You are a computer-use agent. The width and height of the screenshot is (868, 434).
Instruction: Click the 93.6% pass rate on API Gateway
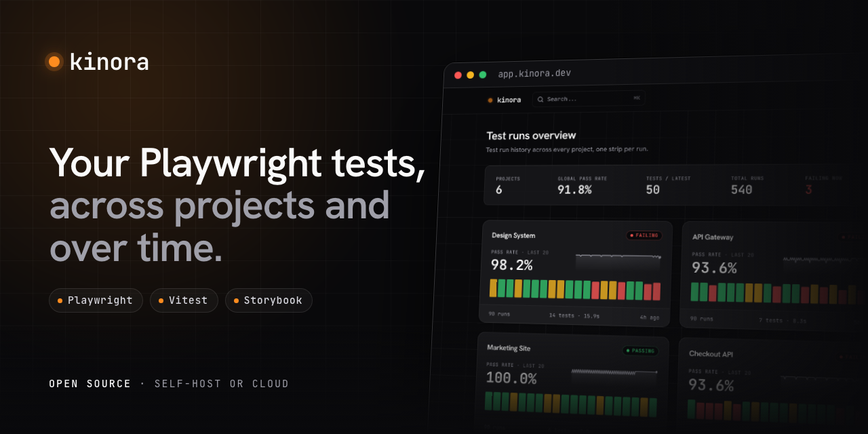[x=714, y=268]
